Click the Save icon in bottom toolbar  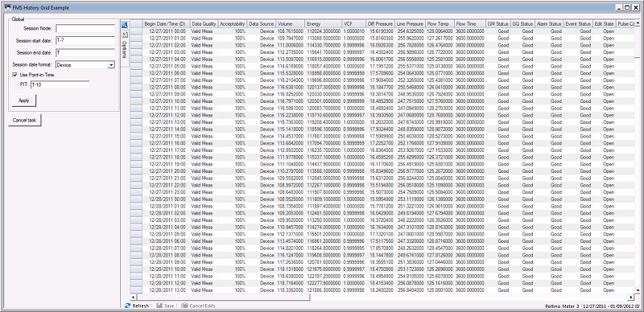159,306
